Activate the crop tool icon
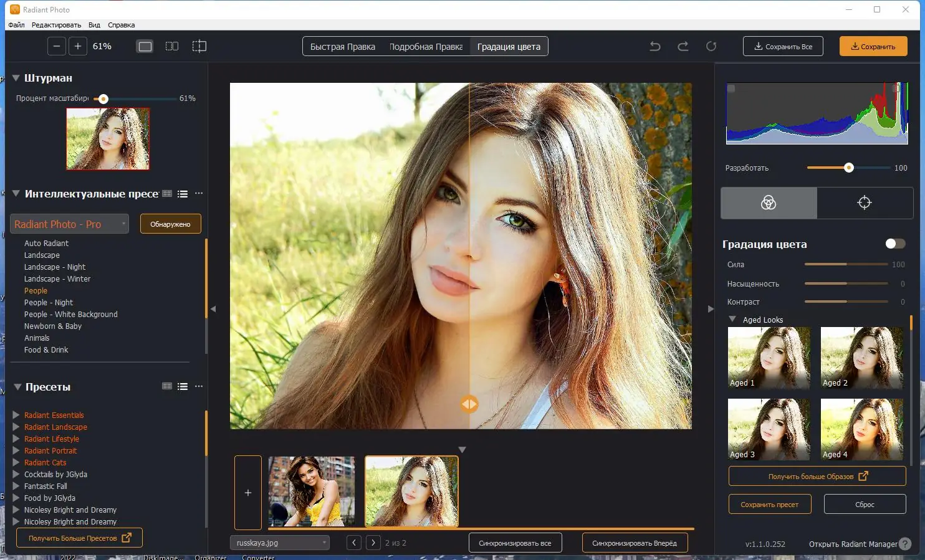The width and height of the screenshot is (925, 560). pos(199,46)
